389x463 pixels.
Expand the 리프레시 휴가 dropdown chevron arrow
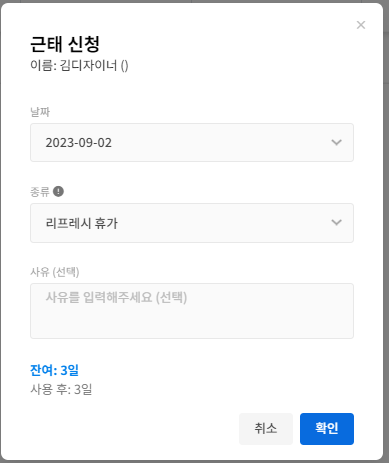pyautogui.click(x=337, y=222)
